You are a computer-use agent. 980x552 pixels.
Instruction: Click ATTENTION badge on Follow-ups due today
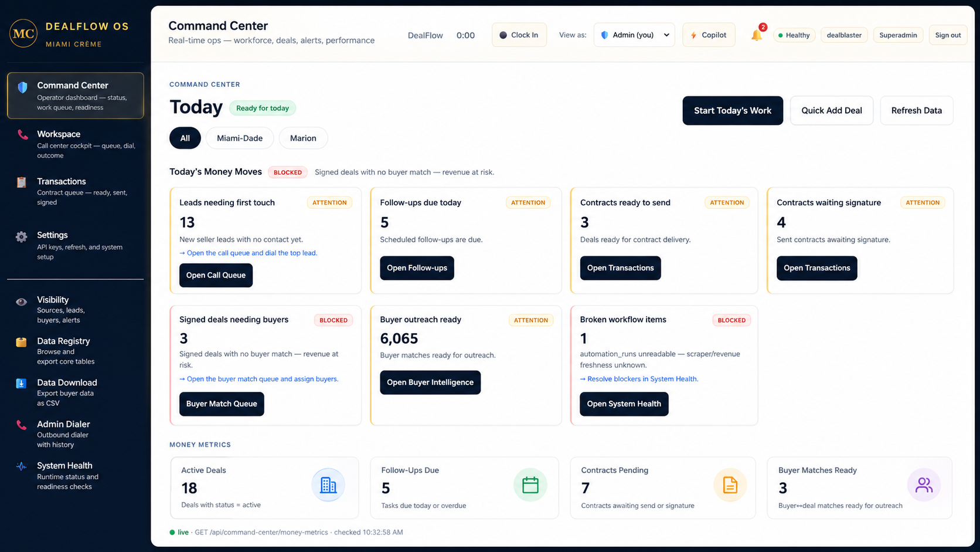(x=528, y=203)
